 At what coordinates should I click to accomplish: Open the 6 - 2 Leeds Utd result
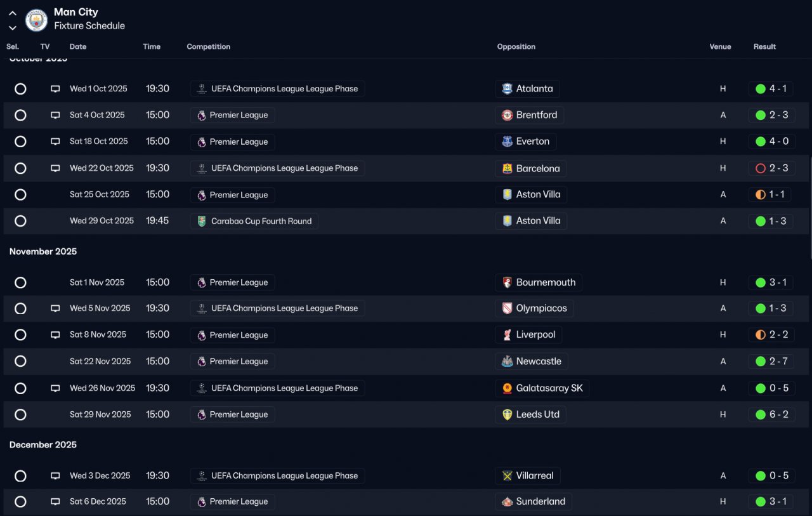tap(778, 414)
